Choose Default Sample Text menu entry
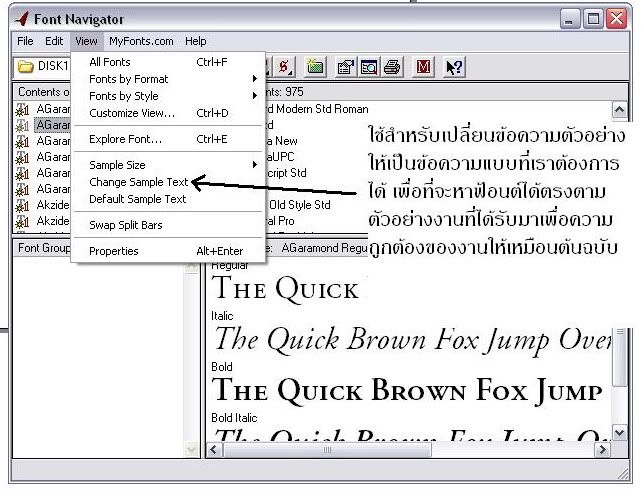This screenshot has height=489, width=641. (x=168, y=199)
